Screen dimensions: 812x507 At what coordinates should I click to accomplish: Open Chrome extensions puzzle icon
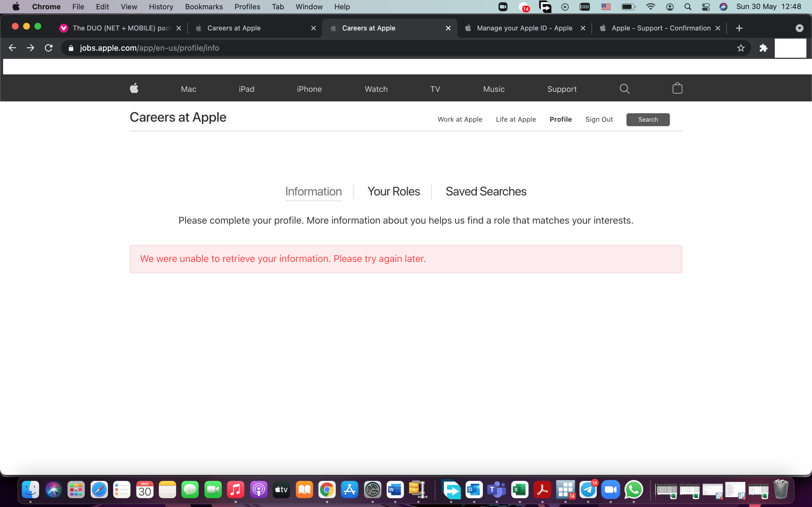coord(763,48)
